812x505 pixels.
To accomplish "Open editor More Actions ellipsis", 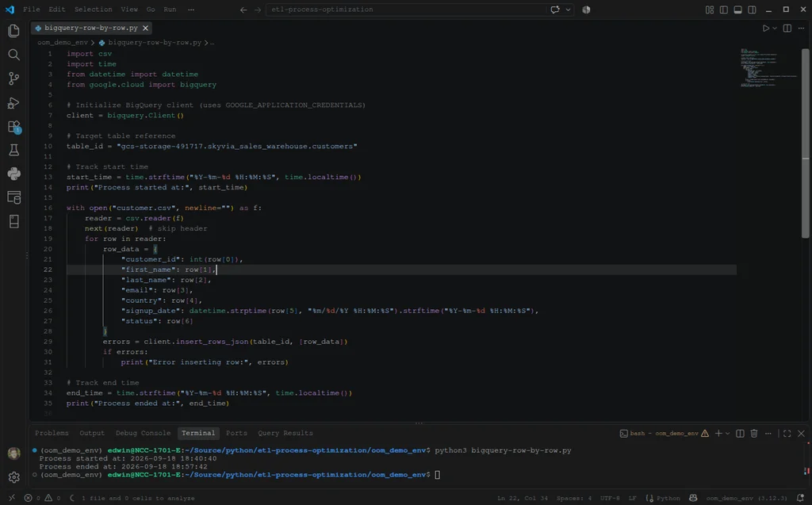I will [x=801, y=28].
